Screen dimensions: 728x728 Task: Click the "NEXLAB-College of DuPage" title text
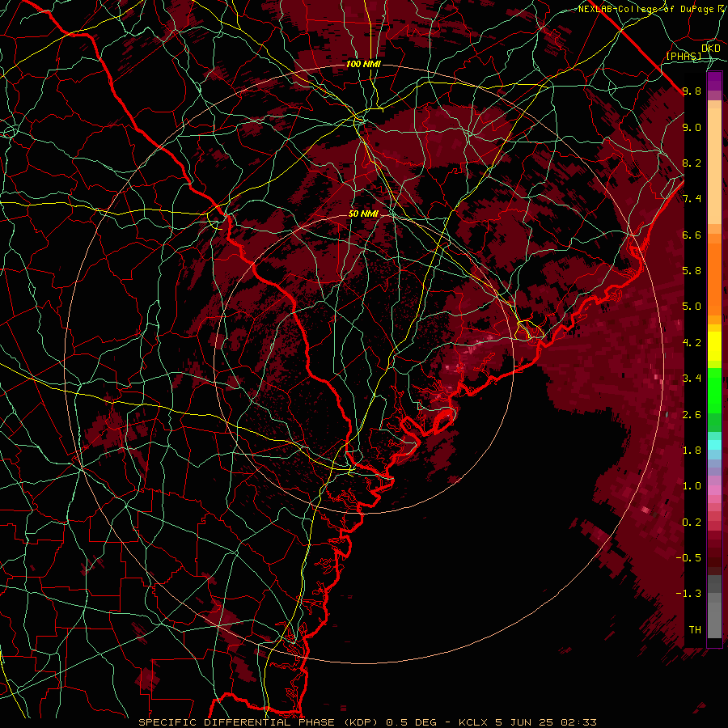[x=647, y=9]
